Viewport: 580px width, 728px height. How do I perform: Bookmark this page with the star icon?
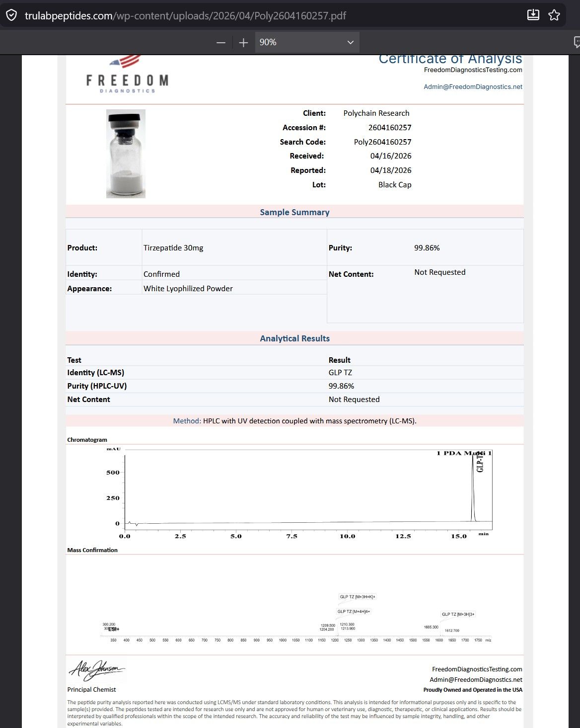pyautogui.click(x=554, y=15)
